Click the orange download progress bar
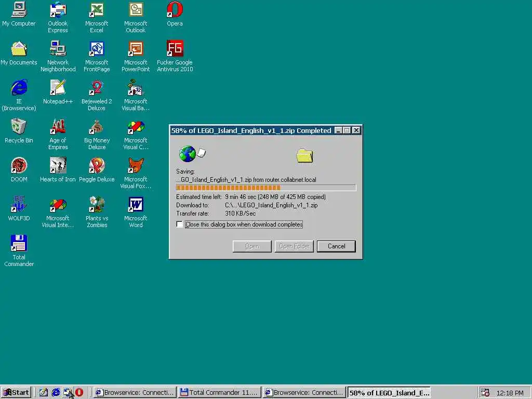 pos(266,188)
